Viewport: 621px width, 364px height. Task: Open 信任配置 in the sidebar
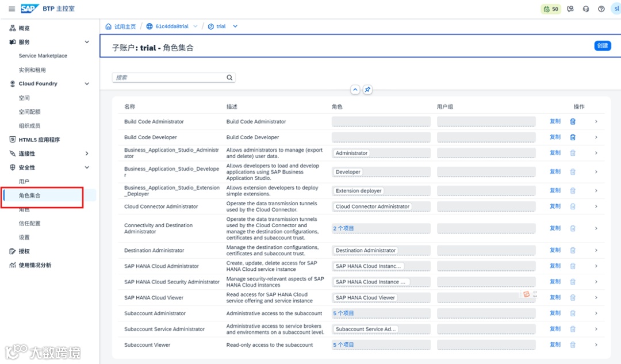(29, 223)
